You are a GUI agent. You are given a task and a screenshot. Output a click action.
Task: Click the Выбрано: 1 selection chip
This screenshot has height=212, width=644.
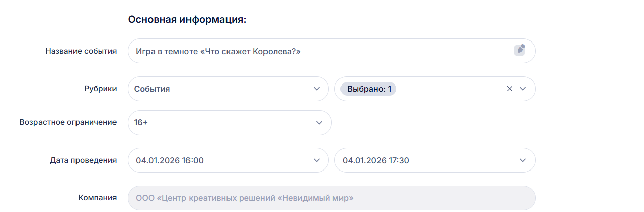368,89
